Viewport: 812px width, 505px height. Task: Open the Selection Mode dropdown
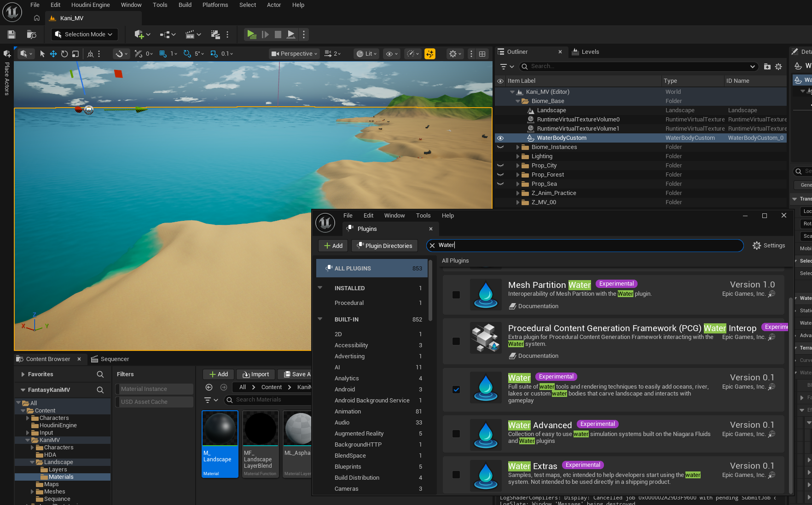84,34
